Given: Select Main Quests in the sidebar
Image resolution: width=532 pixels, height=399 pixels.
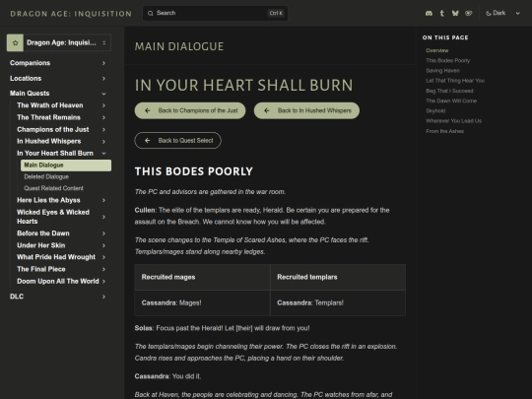Looking at the screenshot, I should pos(30,94).
